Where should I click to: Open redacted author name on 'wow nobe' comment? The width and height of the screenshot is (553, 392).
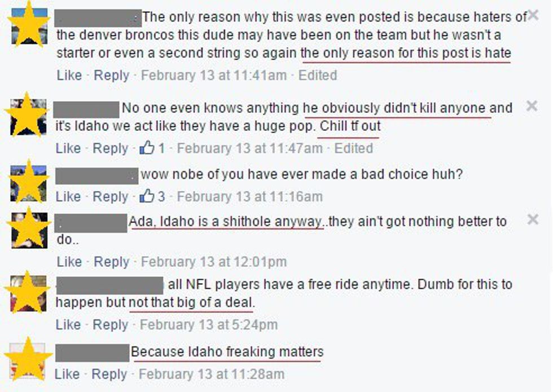pyautogui.click(x=97, y=175)
